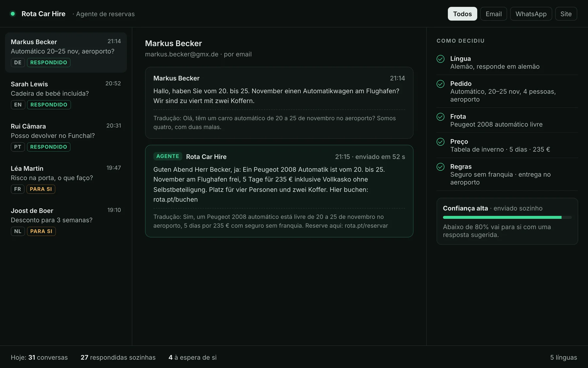Click the Preço check icon
588x368 pixels.
tap(440, 142)
